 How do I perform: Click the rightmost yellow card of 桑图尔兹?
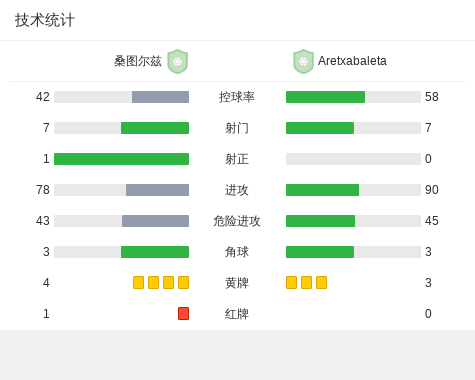point(183,282)
